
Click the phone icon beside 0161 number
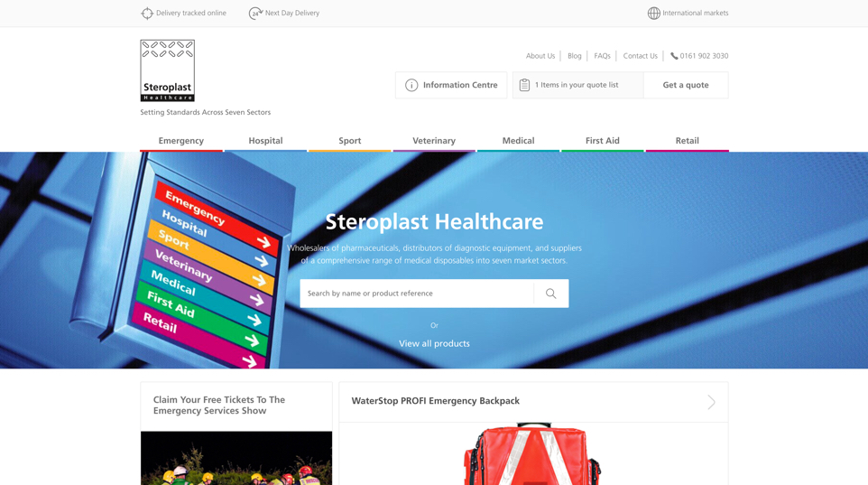click(x=674, y=56)
